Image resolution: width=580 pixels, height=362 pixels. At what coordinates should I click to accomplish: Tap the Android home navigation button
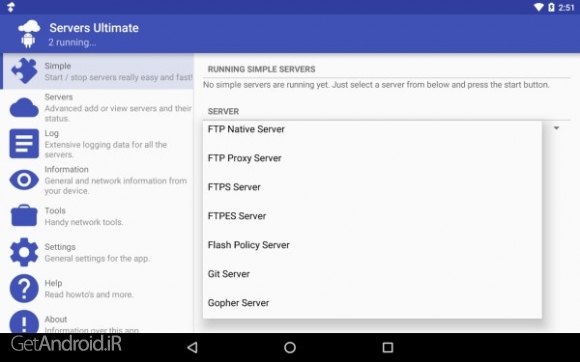(x=290, y=347)
